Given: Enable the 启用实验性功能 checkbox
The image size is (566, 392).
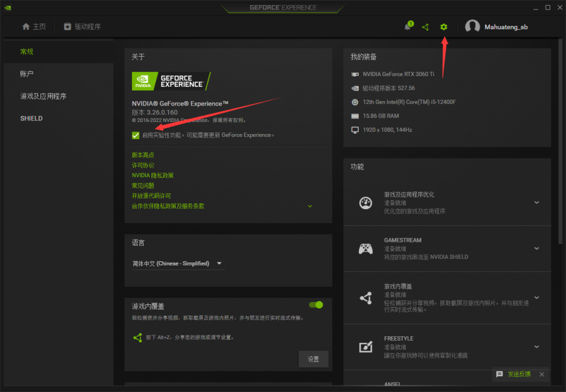Looking at the screenshot, I should pos(135,135).
